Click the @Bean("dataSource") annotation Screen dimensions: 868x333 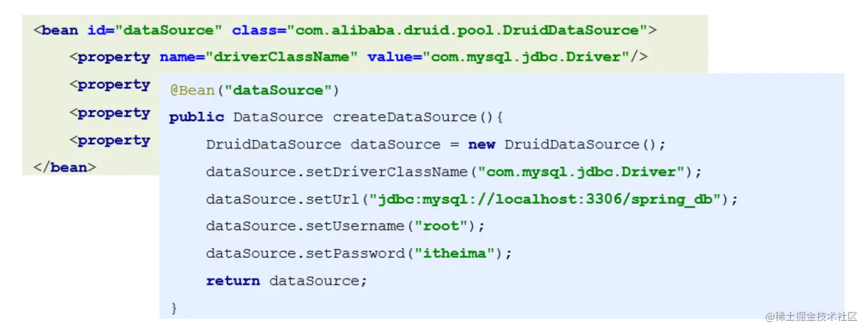click(x=254, y=90)
